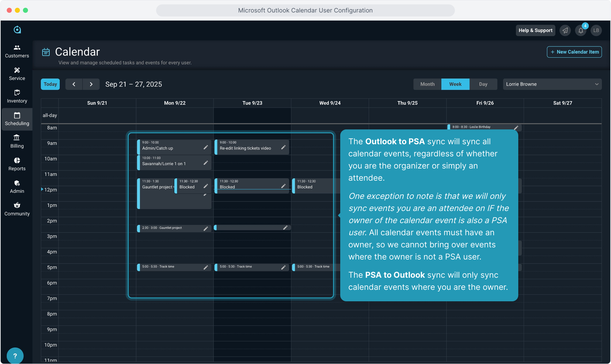Open the Admin settings section
Screen dimensions: 611x364
(17, 187)
